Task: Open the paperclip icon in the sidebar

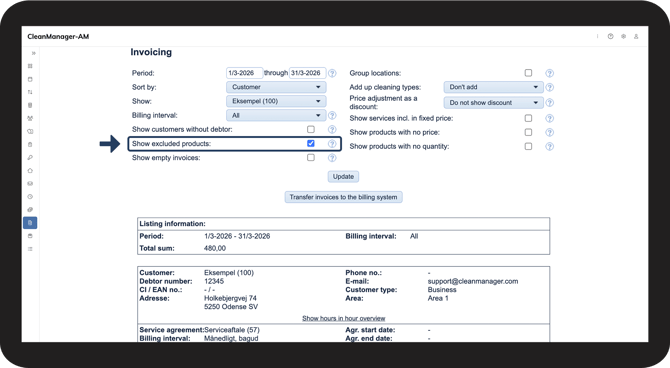Action: point(30,210)
